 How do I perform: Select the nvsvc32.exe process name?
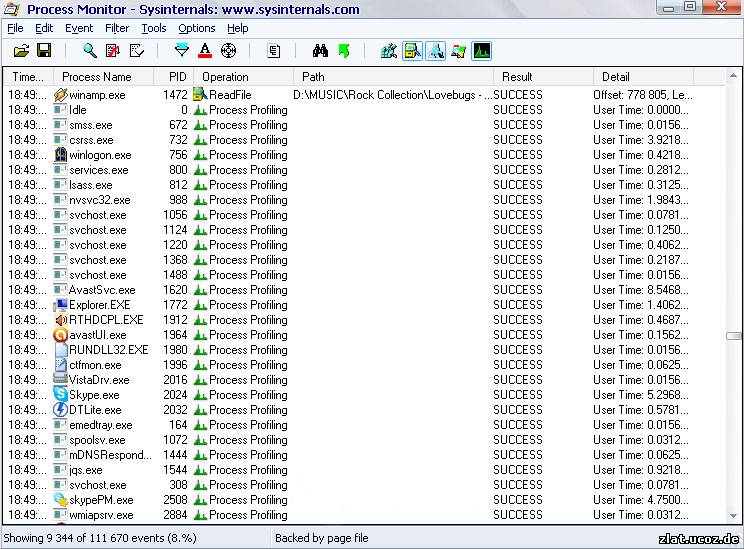coord(100,200)
